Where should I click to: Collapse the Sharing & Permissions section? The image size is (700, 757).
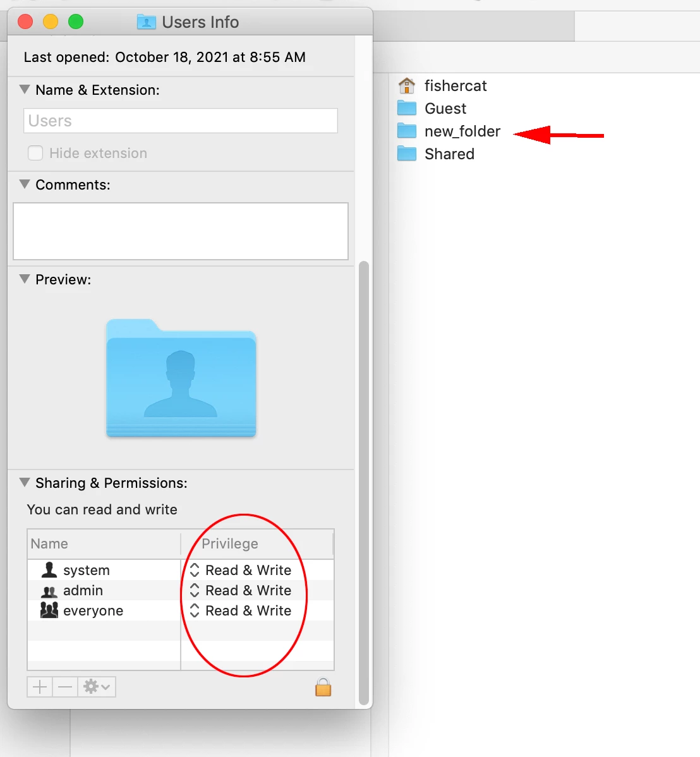pos(25,482)
